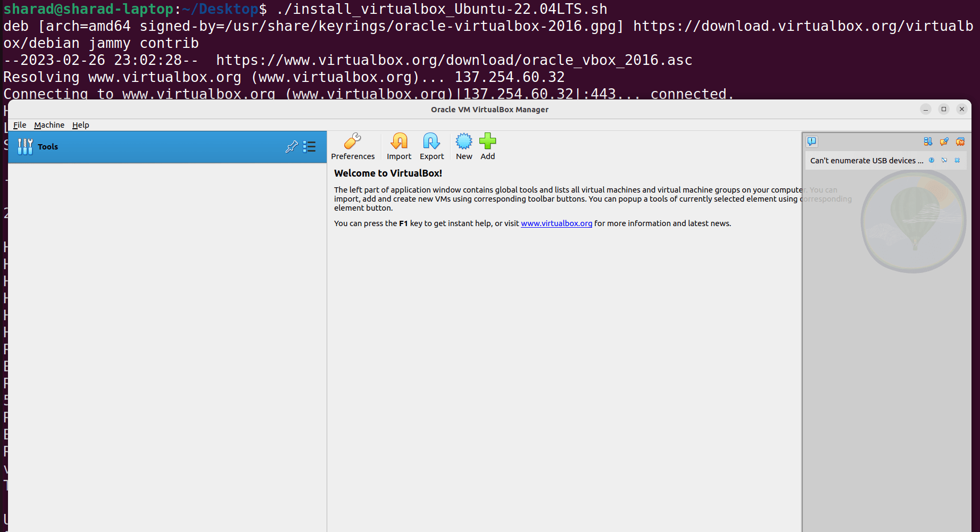Expand the "Can't enumerate USB devices" notification
Viewport: 980px width, 532px height.
coord(867,161)
